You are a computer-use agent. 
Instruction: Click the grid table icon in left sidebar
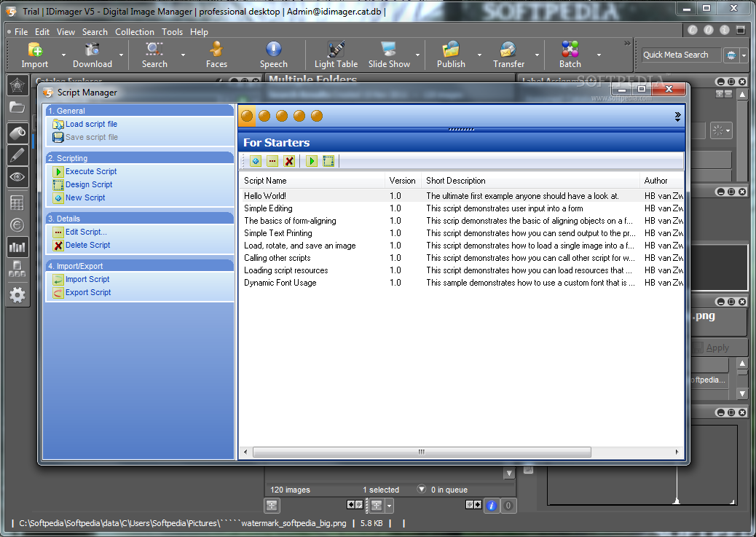click(x=17, y=203)
